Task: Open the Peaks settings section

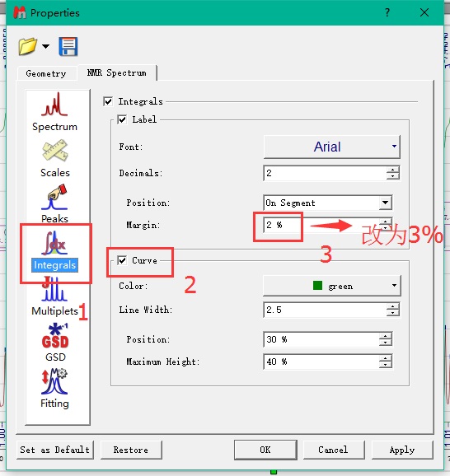Action: [x=54, y=204]
